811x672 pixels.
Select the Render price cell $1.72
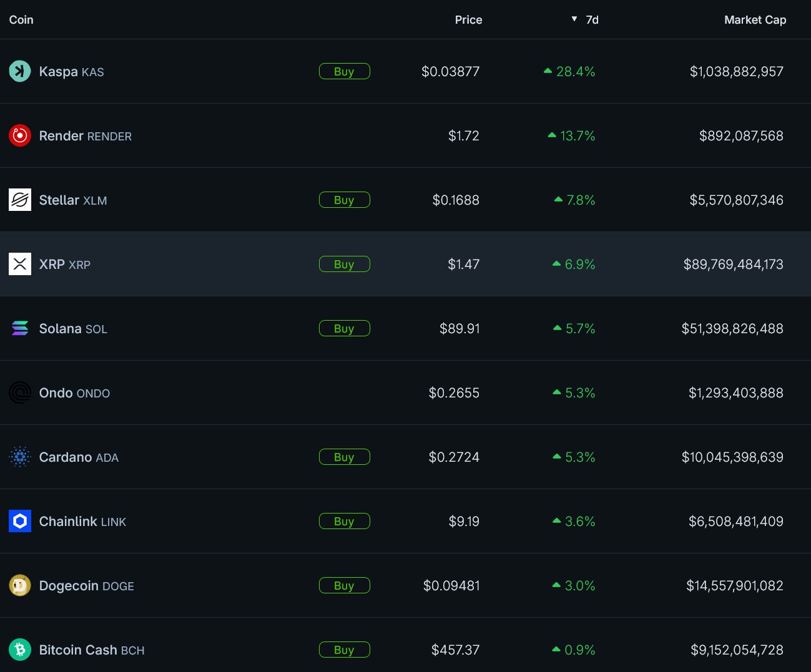[463, 136]
